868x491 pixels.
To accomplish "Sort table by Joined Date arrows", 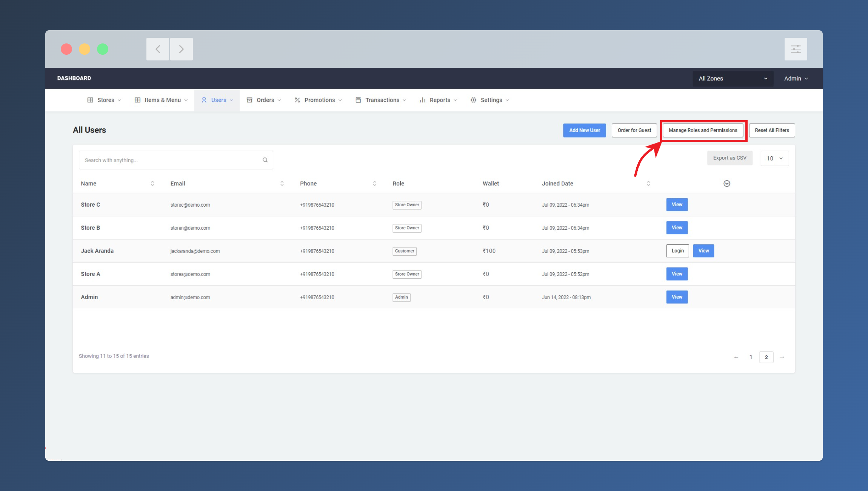I will pos(648,184).
